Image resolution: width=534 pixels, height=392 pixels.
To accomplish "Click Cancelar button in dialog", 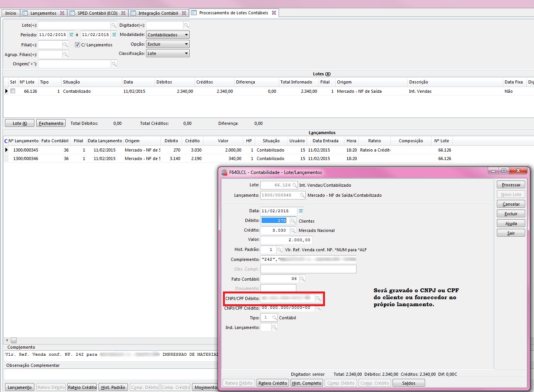I will [511, 204].
